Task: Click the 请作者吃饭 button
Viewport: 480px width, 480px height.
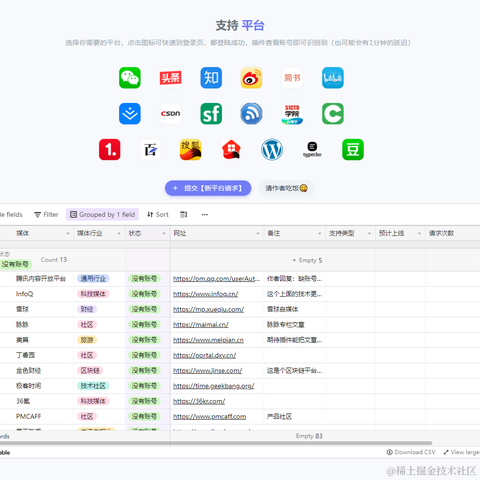Action: coord(287,188)
